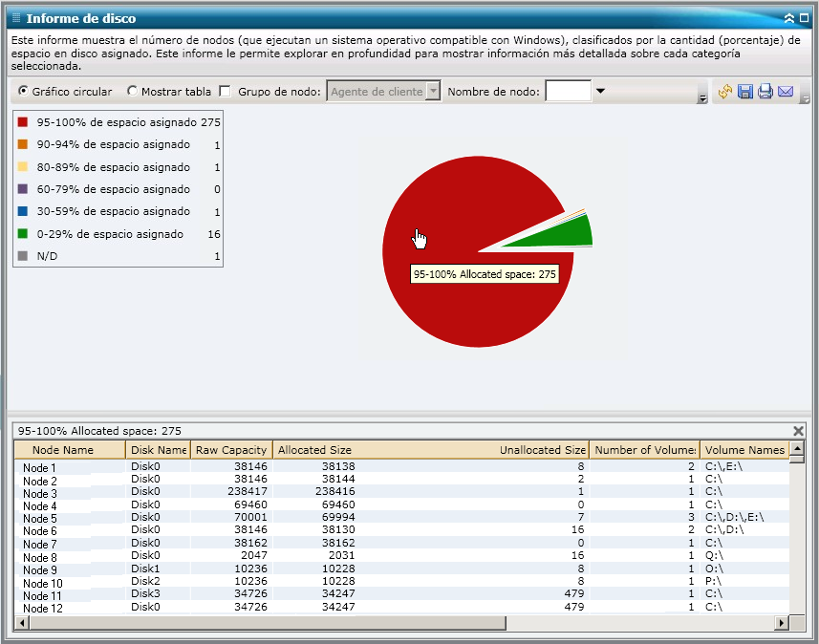
Task: Click the 0-29% de espacio asignado legend entry
Action: click(110, 234)
